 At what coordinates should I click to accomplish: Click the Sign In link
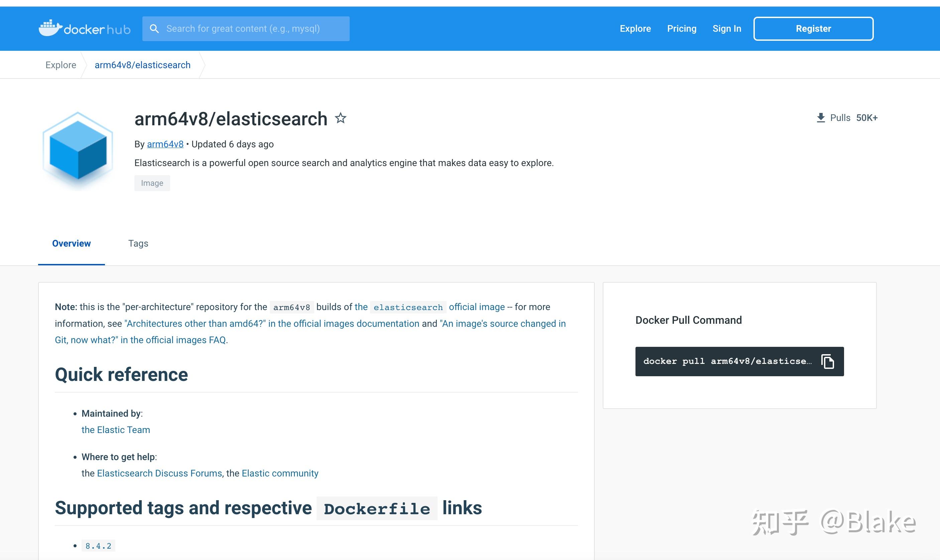pyautogui.click(x=727, y=28)
